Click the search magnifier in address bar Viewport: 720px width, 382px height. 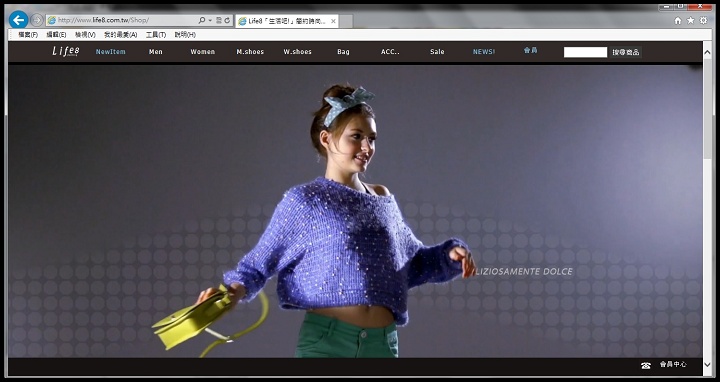(x=202, y=20)
